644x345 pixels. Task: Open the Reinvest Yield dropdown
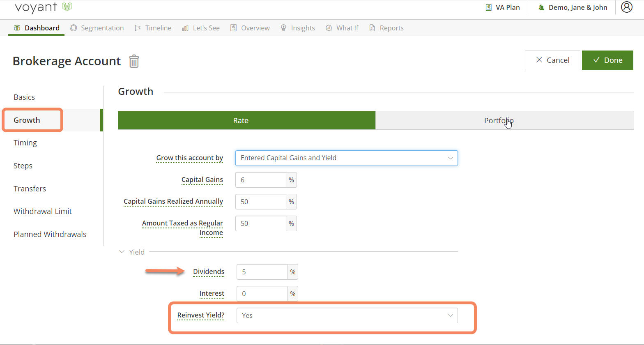tap(347, 315)
